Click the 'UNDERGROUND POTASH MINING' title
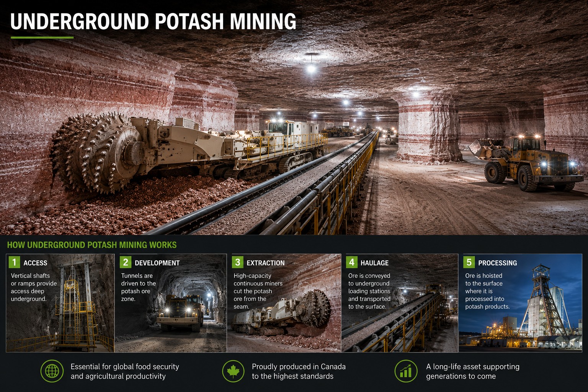The height and width of the screenshot is (392, 588). 153,21
